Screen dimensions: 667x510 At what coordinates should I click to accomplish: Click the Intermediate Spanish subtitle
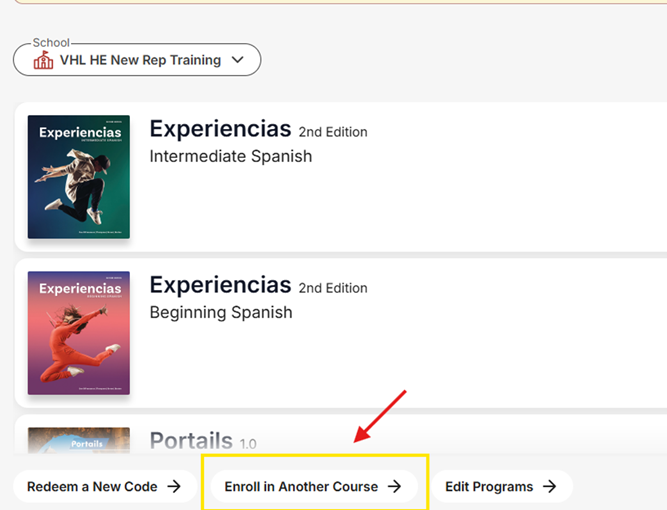click(x=231, y=156)
